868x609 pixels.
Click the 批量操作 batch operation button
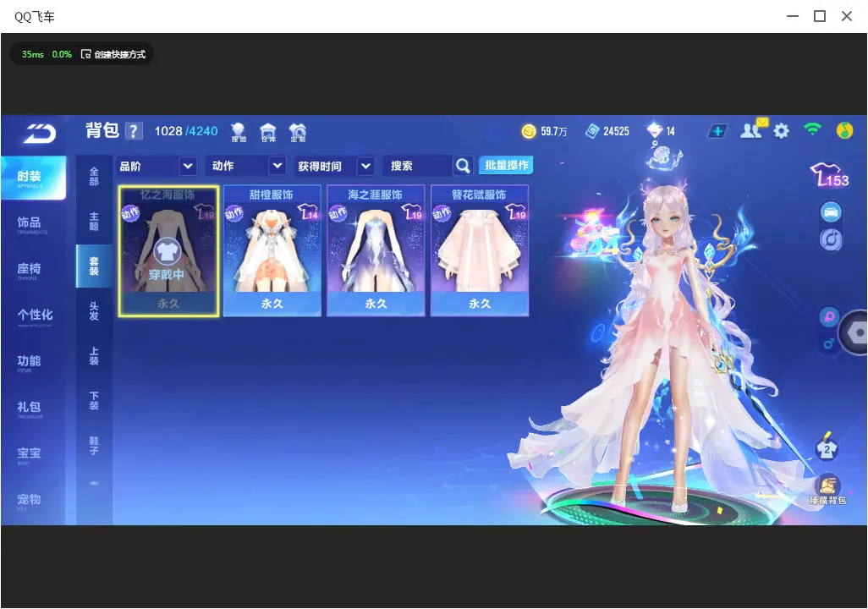506,166
